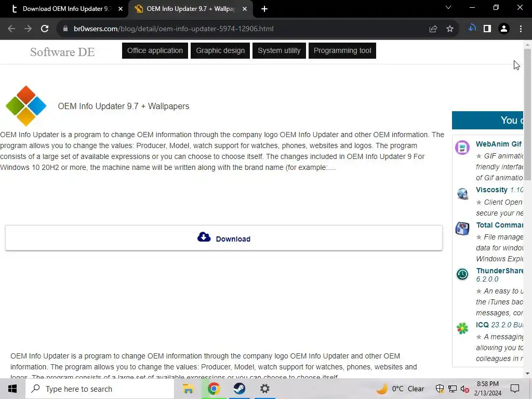The width and height of the screenshot is (532, 399).
Task: Click the Total Commander floppy icon
Action: click(462, 229)
